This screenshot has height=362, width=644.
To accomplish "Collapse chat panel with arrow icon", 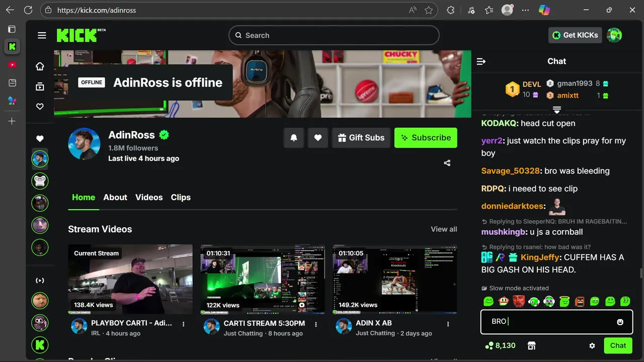I will [x=481, y=61].
